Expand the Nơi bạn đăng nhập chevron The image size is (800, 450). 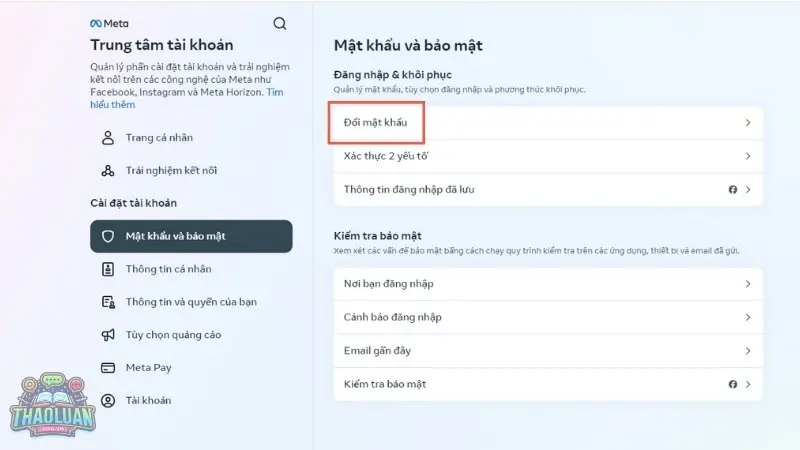pos(748,284)
